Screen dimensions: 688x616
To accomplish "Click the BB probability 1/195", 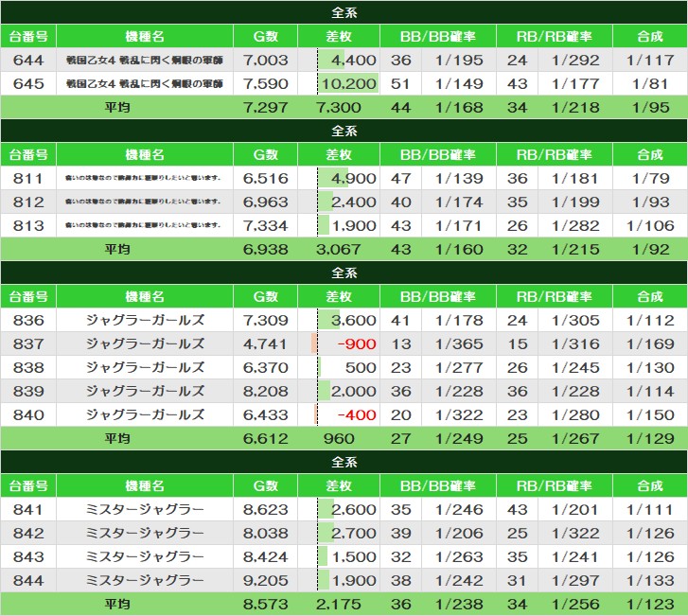I will coord(459,61).
